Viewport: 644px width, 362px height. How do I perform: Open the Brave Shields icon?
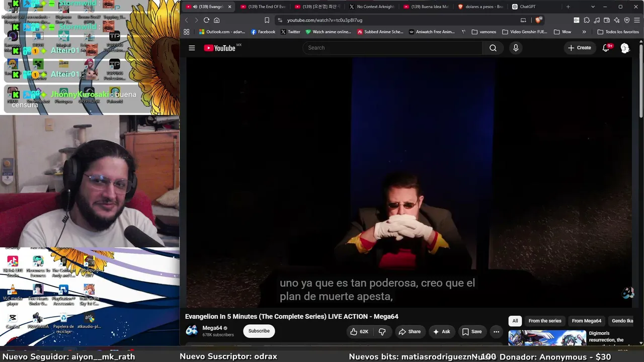point(538,20)
